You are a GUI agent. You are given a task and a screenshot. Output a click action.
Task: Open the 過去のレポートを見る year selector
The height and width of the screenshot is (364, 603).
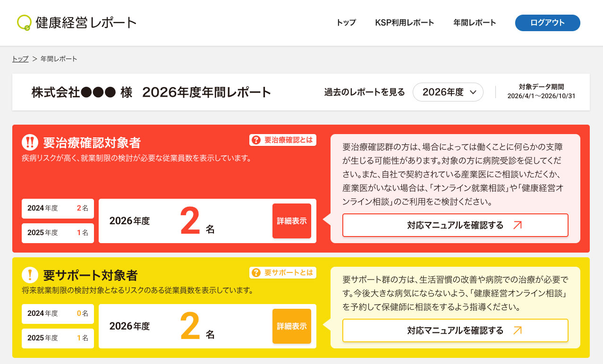click(448, 93)
